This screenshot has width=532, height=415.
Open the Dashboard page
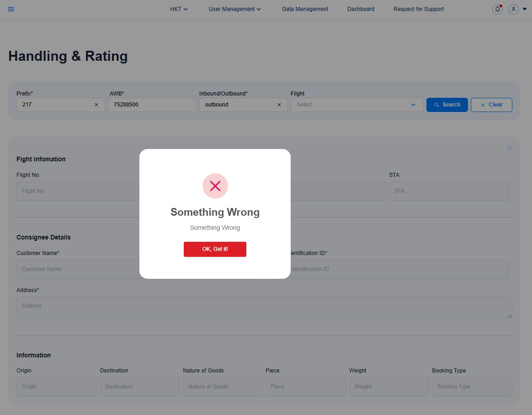click(x=361, y=9)
